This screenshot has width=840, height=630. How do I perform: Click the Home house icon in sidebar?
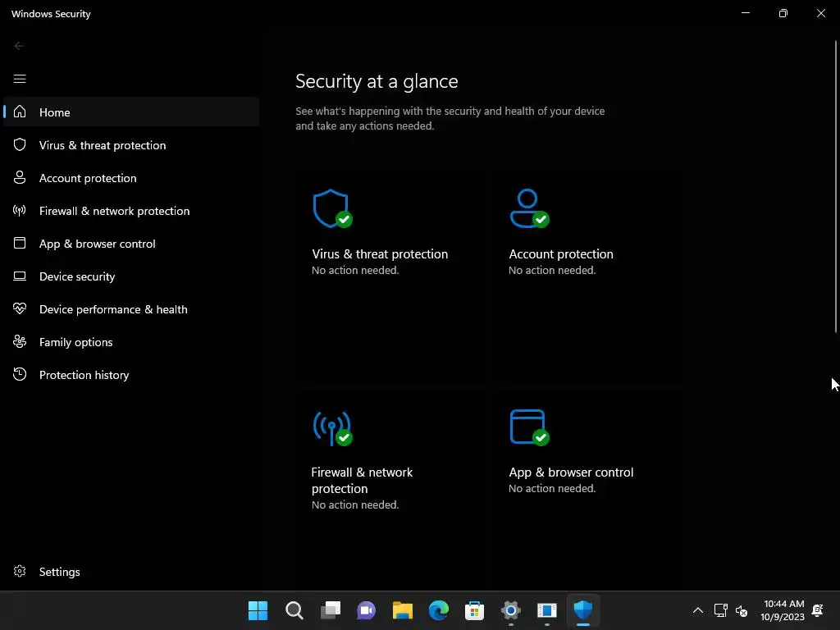click(x=20, y=112)
